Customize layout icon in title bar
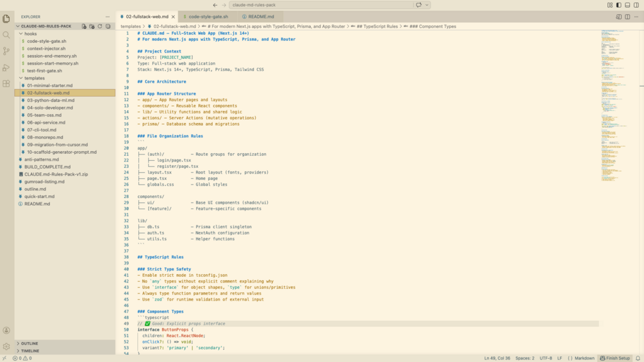Image resolution: width=644 pixels, height=362 pixels. pos(610,5)
